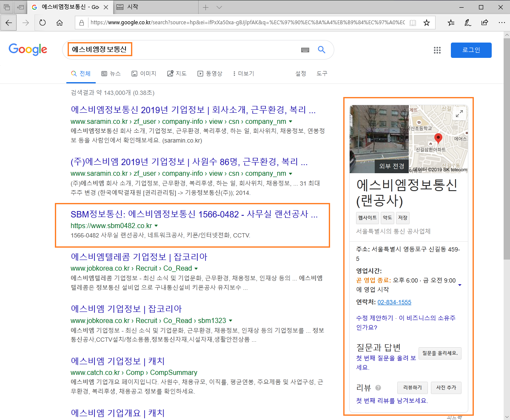510x420 pixels.
Task: Select the 뉴스 results tab
Action: (x=111, y=74)
